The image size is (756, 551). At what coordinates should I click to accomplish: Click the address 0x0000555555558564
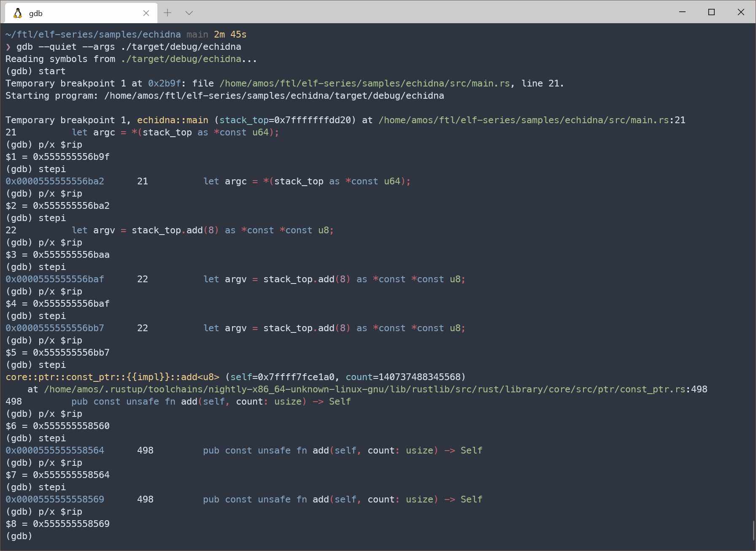tap(55, 451)
